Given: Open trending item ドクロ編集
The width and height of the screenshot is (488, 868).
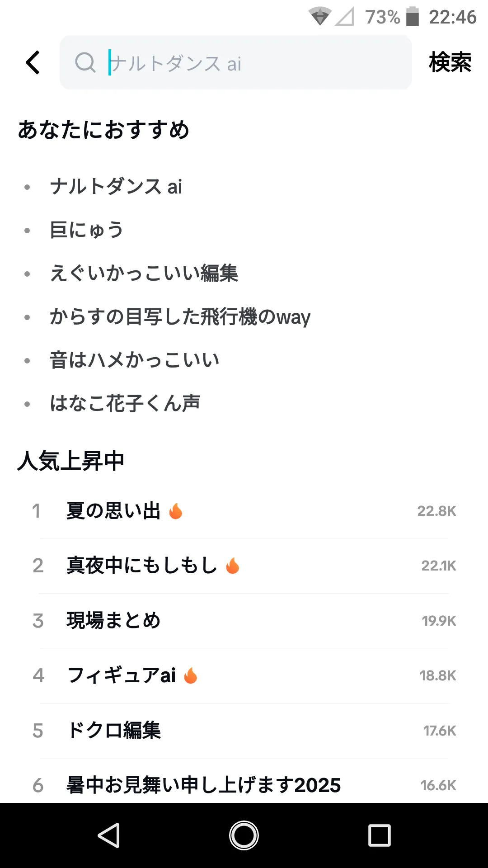Looking at the screenshot, I should click(x=244, y=731).
